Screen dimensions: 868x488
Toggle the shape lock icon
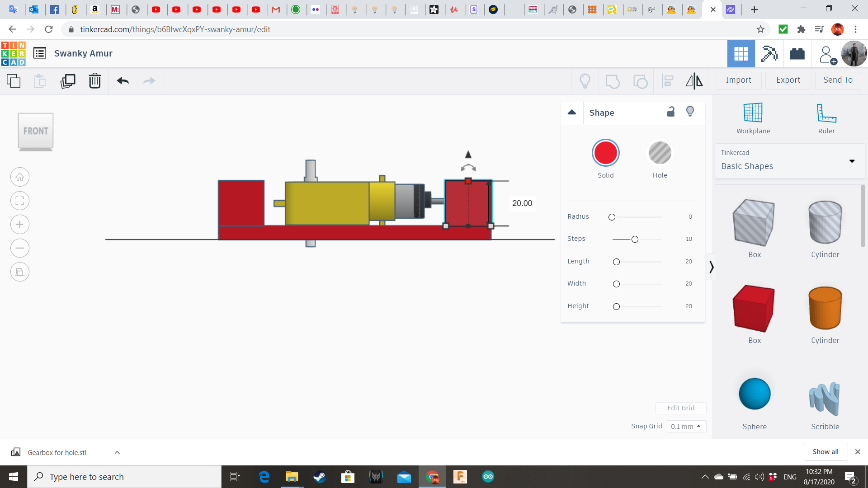[671, 112]
